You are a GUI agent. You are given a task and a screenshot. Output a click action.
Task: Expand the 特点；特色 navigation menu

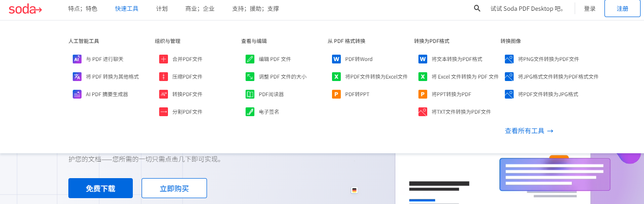(83, 9)
